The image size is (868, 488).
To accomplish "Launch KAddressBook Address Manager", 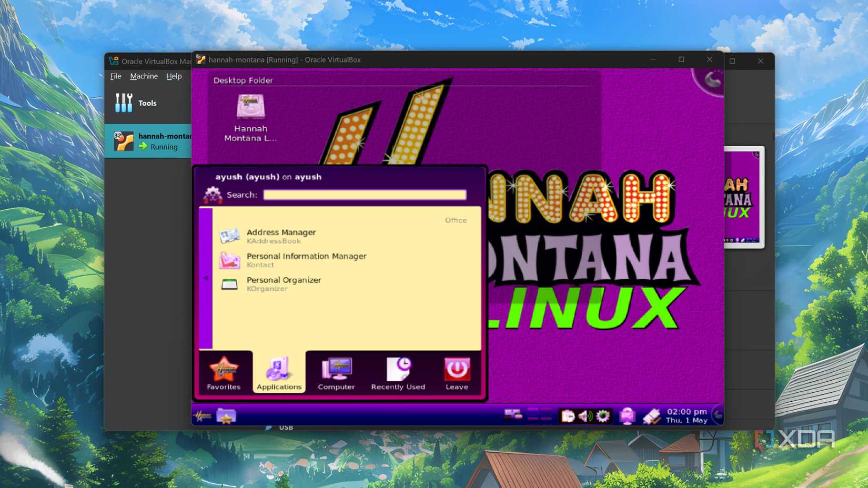I will point(281,235).
